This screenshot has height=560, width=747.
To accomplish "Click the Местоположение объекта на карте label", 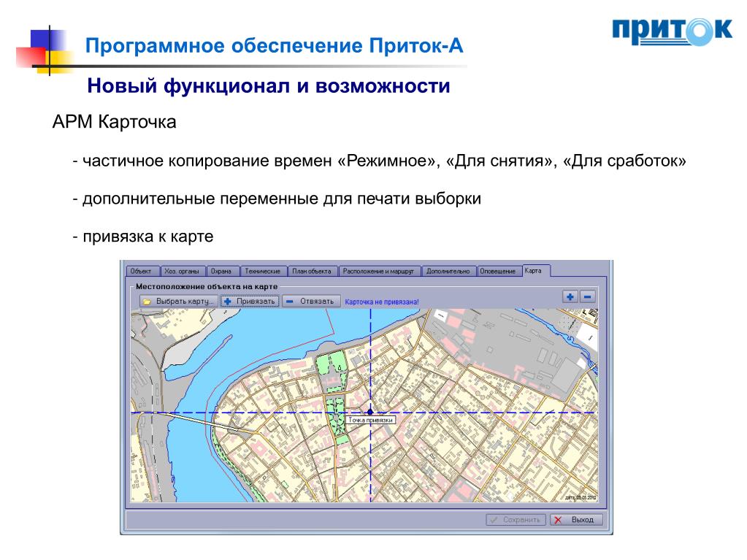I will 206,287.
